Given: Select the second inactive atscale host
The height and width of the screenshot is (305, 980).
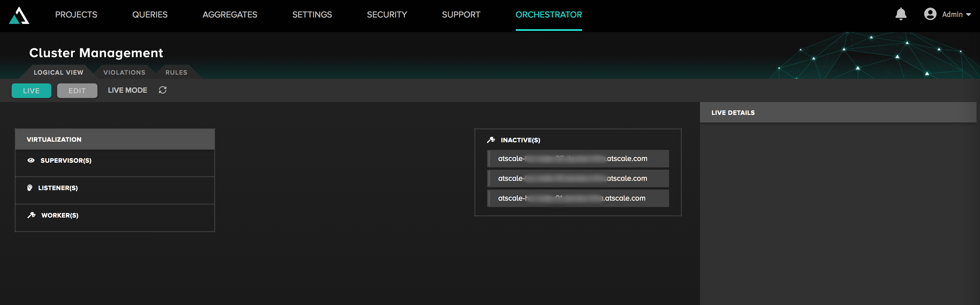Looking at the screenshot, I should coord(578,178).
